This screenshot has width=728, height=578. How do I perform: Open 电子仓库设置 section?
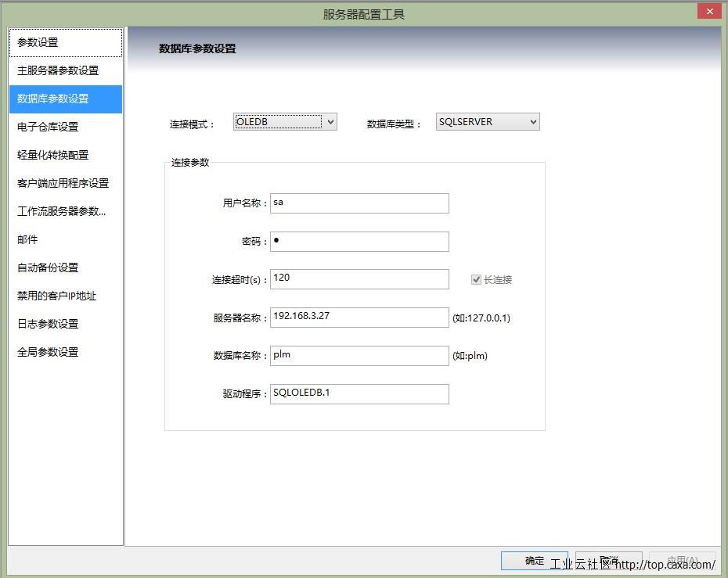(66, 127)
